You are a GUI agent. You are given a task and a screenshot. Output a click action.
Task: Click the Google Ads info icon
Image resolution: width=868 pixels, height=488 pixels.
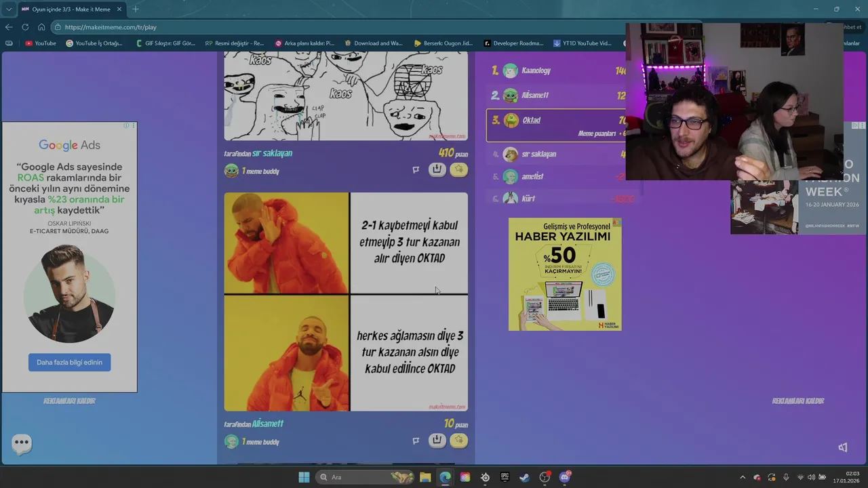(126, 125)
